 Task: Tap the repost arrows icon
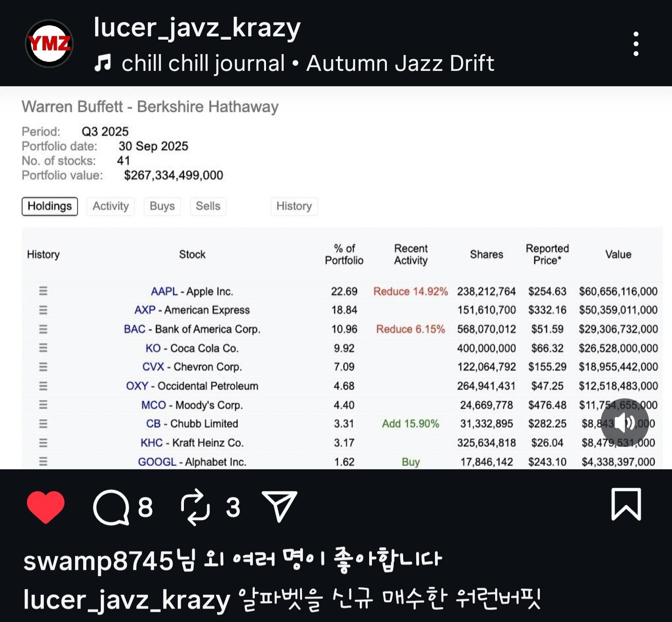(x=196, y=507)
